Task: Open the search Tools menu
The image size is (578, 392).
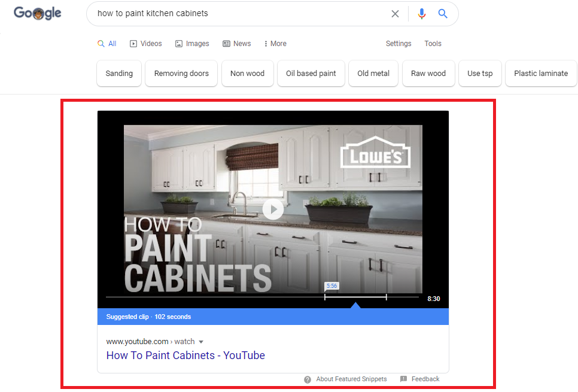Action: tap(433, 44)
